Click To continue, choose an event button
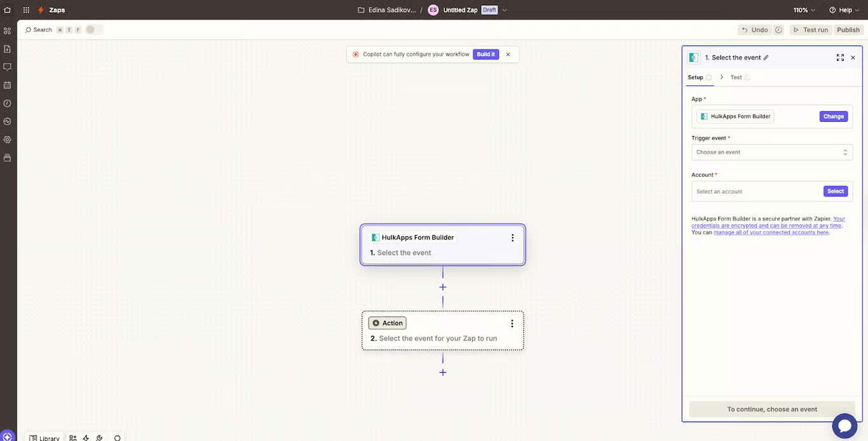868x441 pixels. coord(772,409)
